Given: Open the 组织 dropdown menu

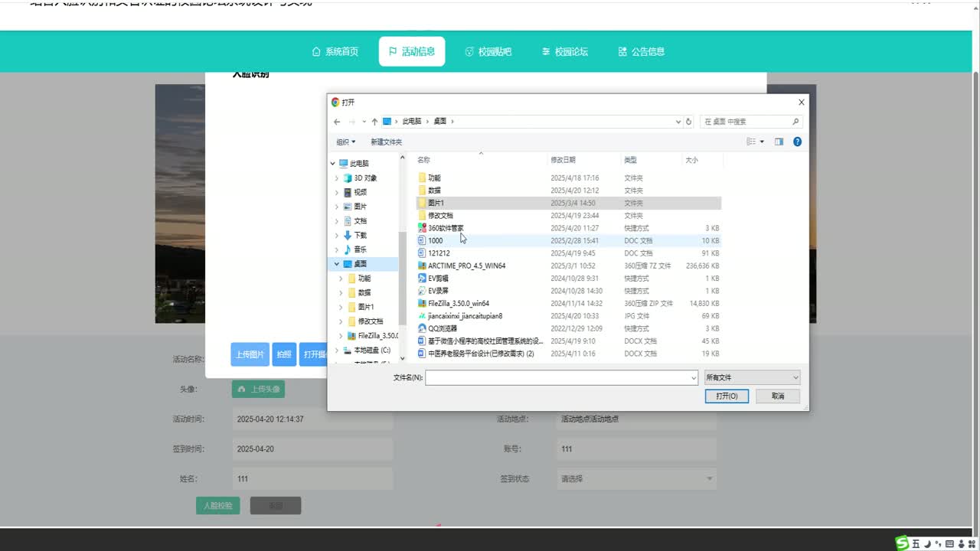Looking at the screenshot, I should pos(346,142).
